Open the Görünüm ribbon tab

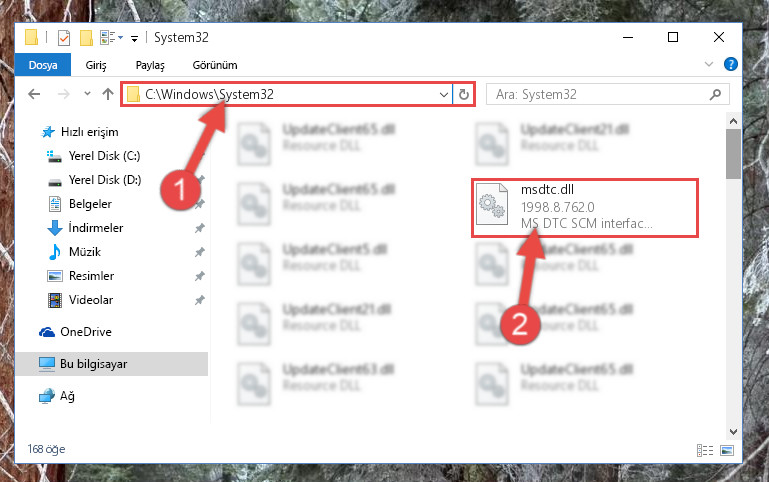coord(215,65)
